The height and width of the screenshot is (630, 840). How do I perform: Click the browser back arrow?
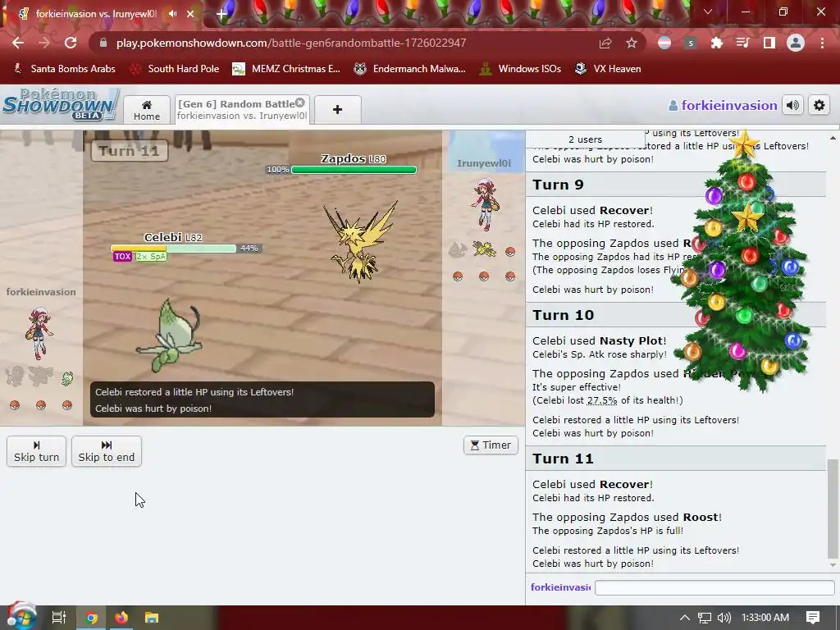18,43
